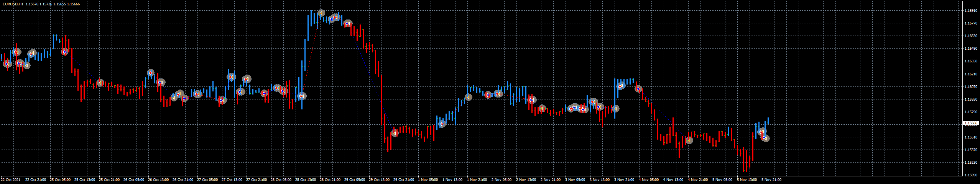The image size is (980, 184).
Task: Click the 25 Oct 05:00 time label
Action: pos(60,180)
